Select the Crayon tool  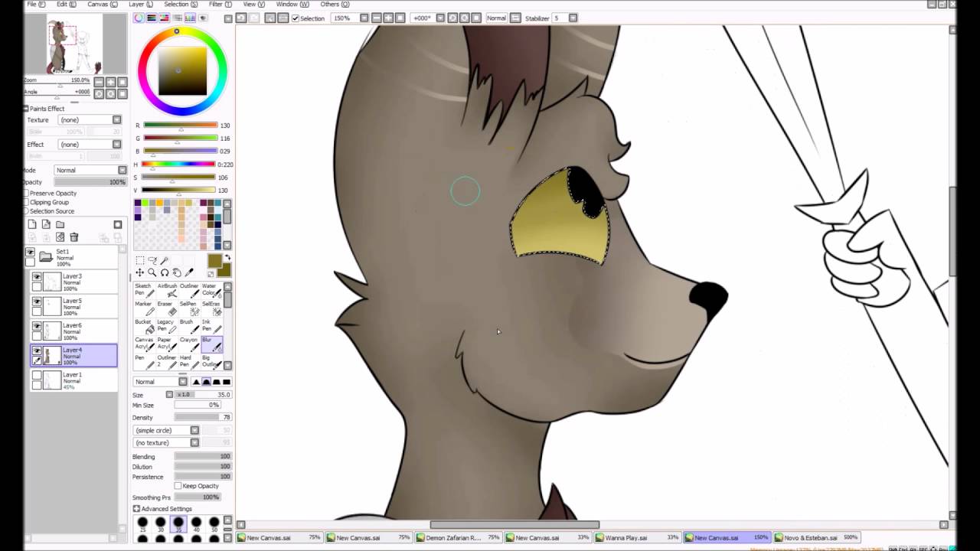click(189, 344)
